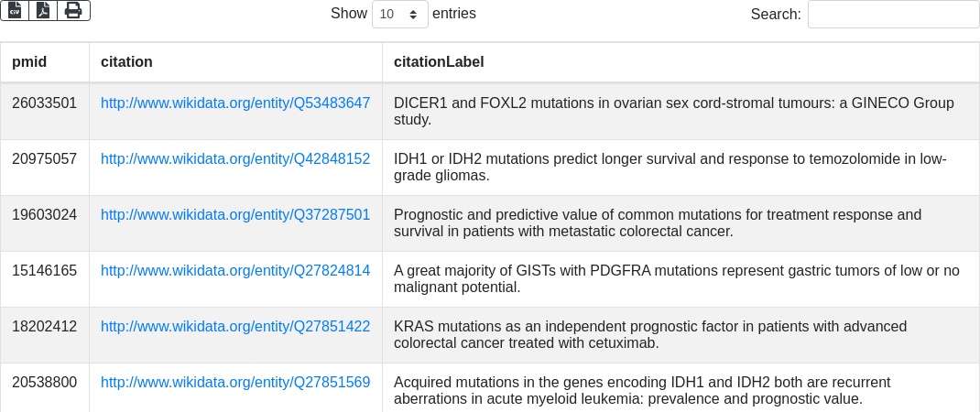Image resolution: width=980 pixels, height=412 pixels.
Task: Follow the Q37287501 Wikidata link
Action: click(x=235, y=215)
